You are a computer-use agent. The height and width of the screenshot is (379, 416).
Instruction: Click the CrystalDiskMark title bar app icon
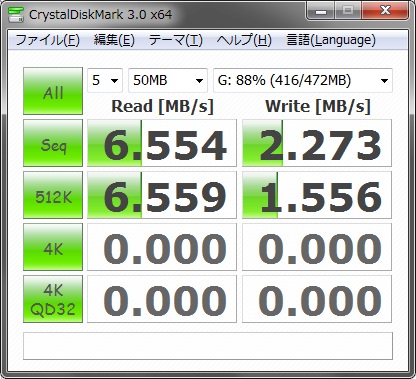point(16,14)
